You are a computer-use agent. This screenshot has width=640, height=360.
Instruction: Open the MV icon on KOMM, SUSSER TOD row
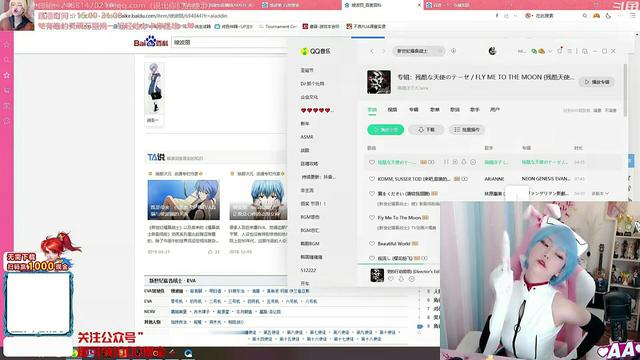point(464,179)
